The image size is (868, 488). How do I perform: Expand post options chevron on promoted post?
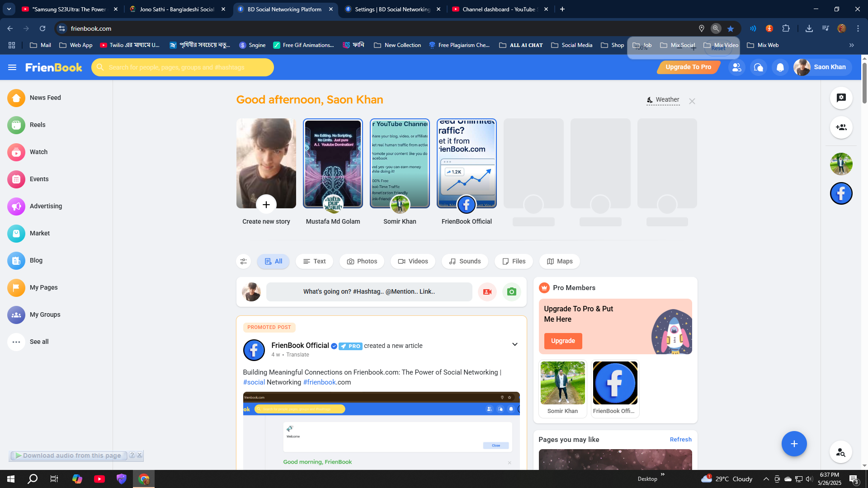coord(514,345)
